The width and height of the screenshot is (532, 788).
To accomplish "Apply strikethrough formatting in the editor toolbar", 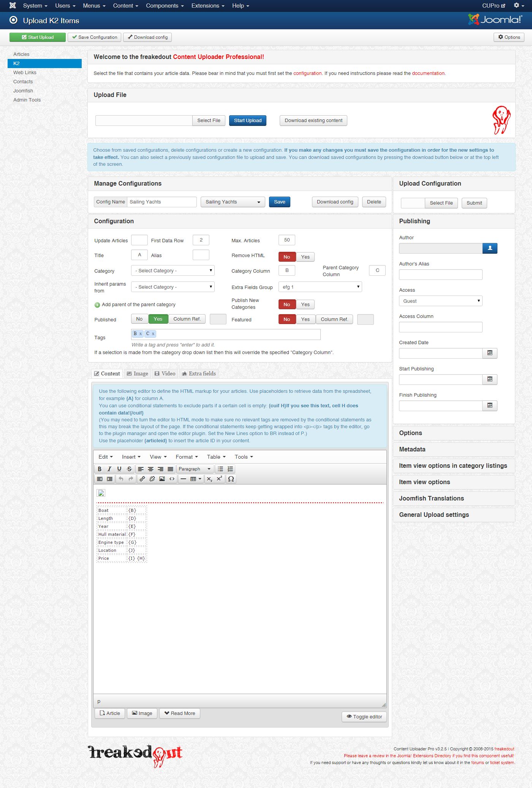I will (129, 469).
